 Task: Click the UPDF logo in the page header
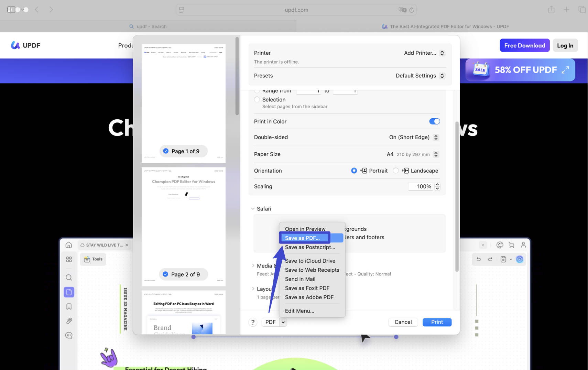point(26,45)
